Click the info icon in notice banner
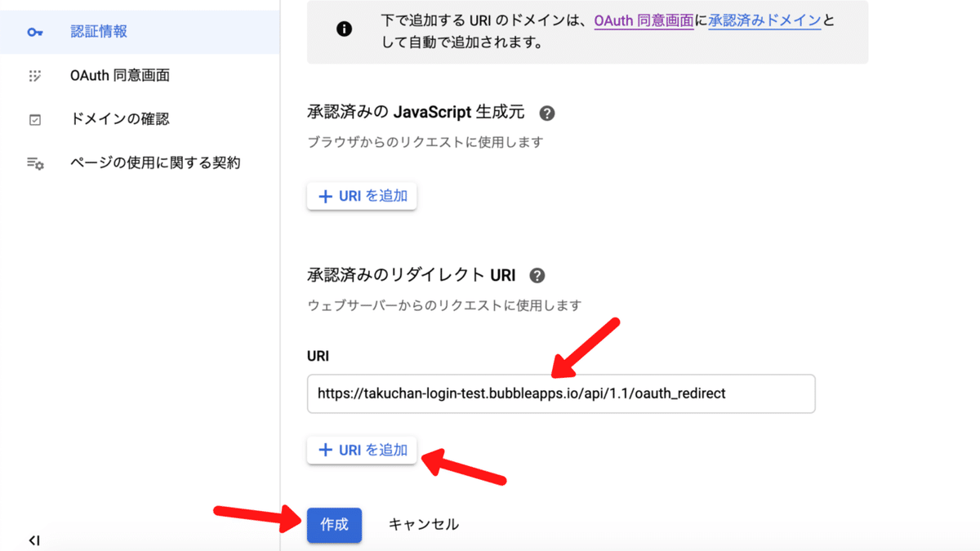 click(345, 29)
